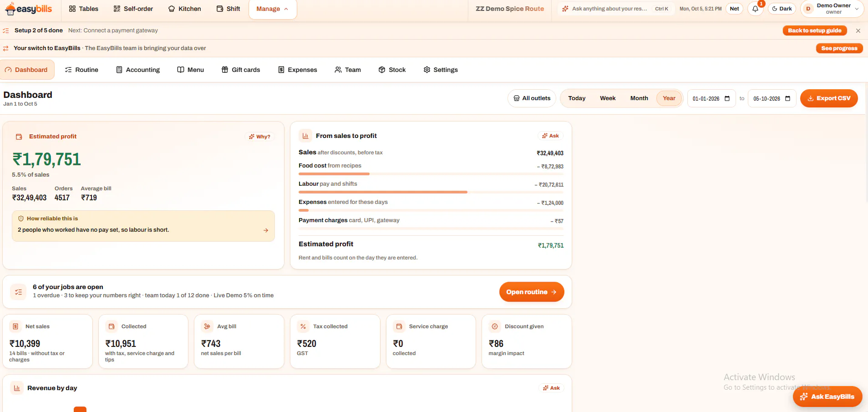Click the EasyBills logo
This screenshot has width=868, height=412.
point(28,9)
